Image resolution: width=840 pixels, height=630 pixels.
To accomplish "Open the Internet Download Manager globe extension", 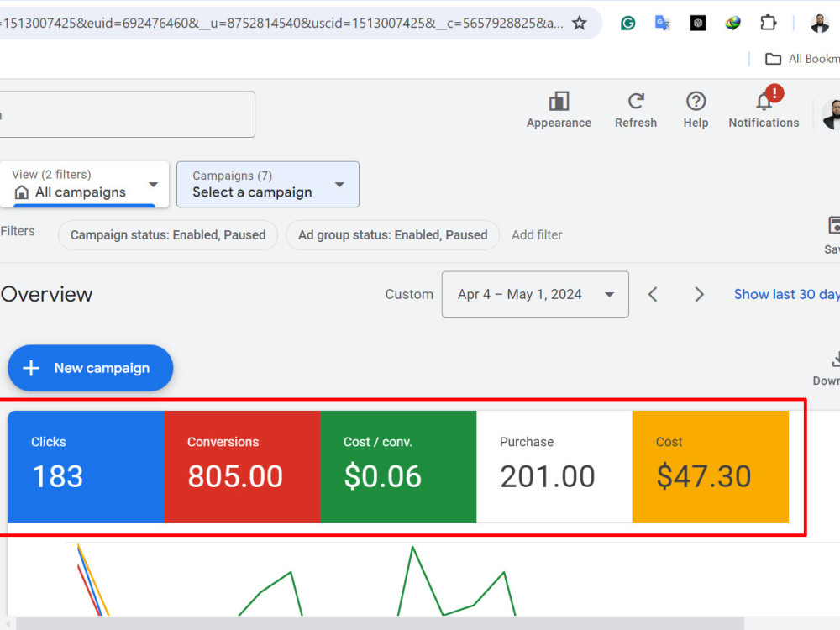I will tap(732, 23).
